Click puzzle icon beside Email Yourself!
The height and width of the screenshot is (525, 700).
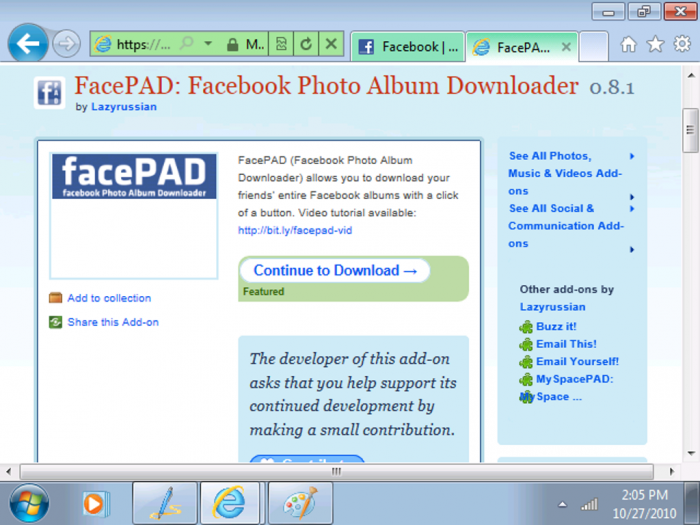pyautogui.click(x=526, y=362)
